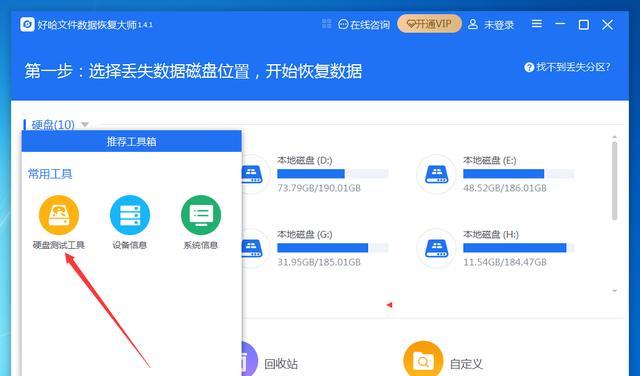Select the custom location (自定义) folder icon
The width and height of the screenshot is (640, 376).
(x=423, y=359)
